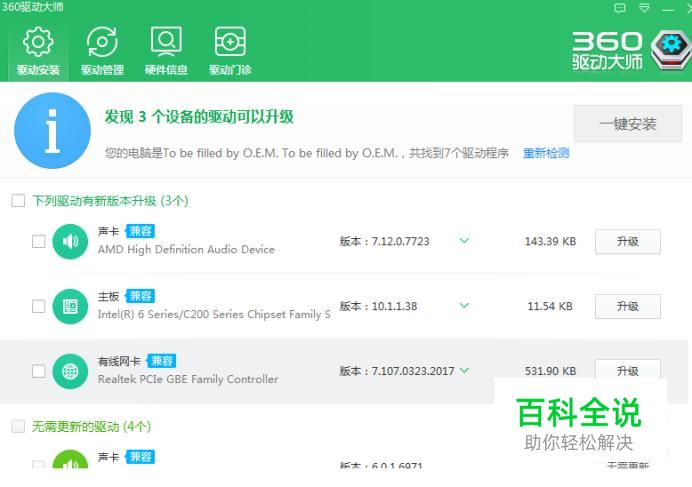Upgrade the Realtek PCIe GBE driver

[628, 370]
